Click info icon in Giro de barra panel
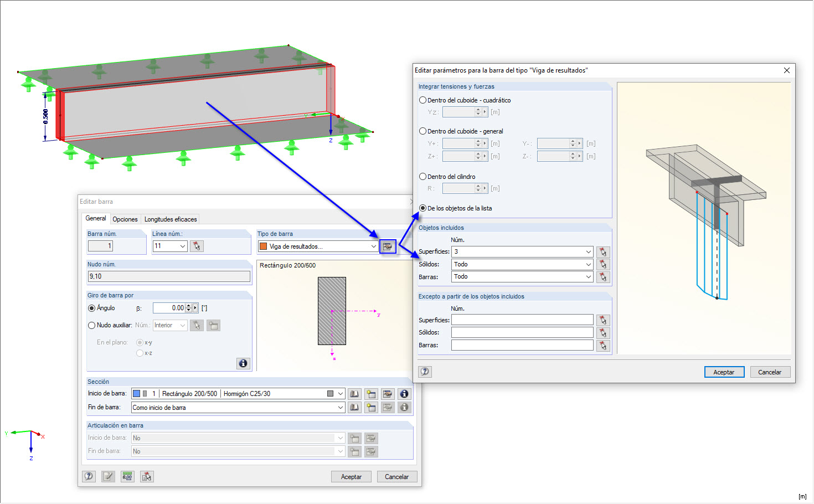The image size is (814, 504). tap(243, 363)
